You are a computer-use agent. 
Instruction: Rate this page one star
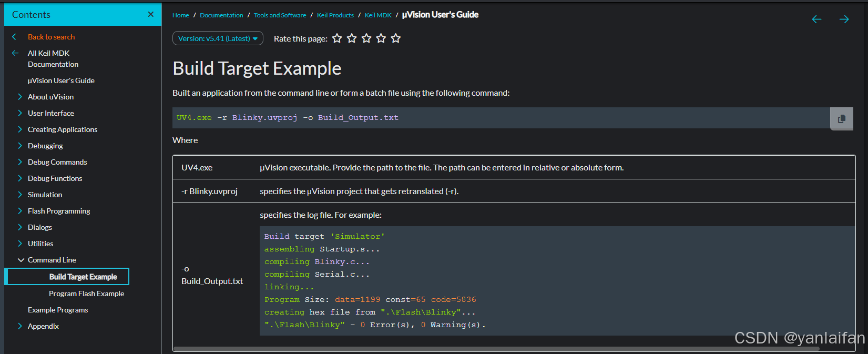pos(337,38)
